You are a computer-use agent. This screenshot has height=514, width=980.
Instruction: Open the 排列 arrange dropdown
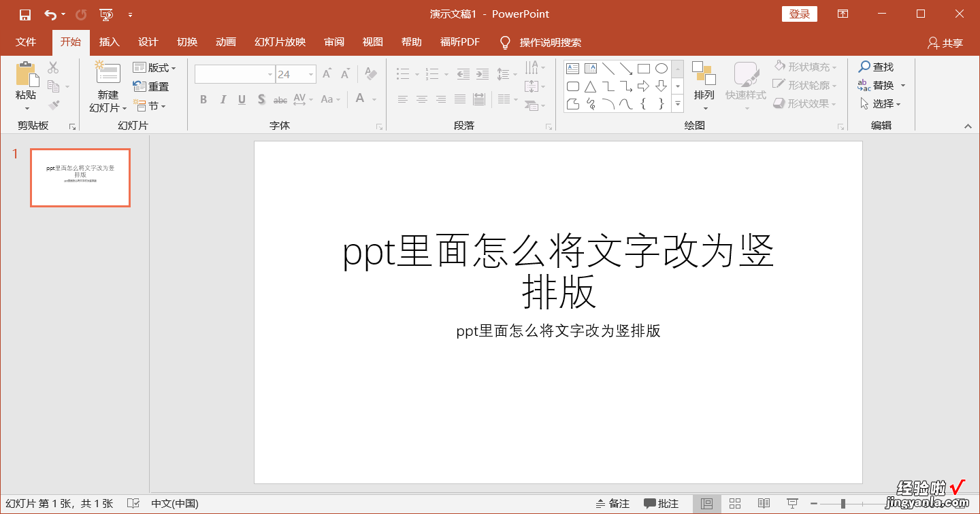tap(704, 86)
